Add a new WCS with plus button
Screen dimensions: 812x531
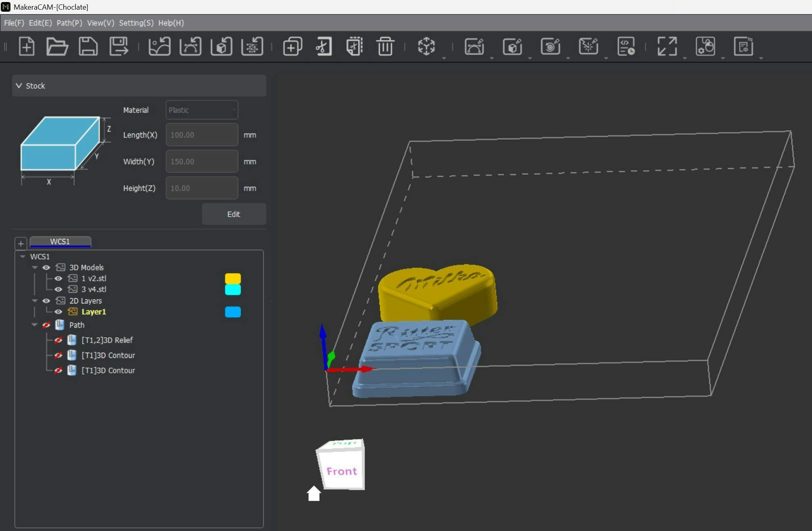point(21,243)
